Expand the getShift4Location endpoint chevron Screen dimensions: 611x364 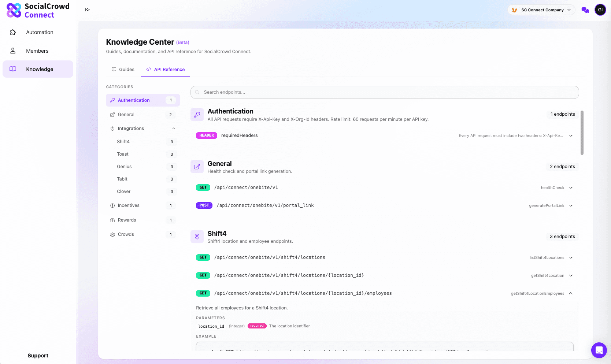coord(571,275)
